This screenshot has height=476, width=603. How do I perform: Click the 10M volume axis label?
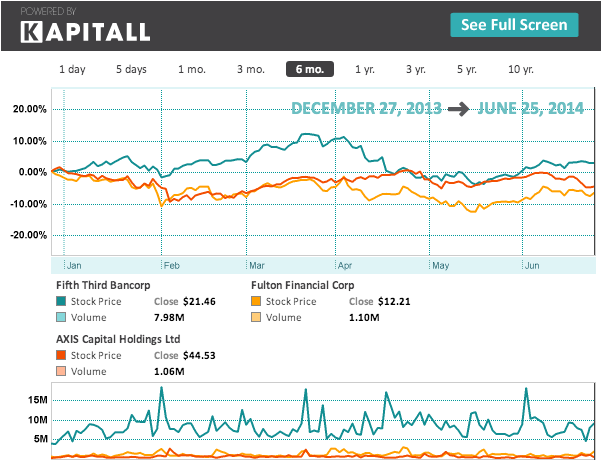[x=38, y=419]
